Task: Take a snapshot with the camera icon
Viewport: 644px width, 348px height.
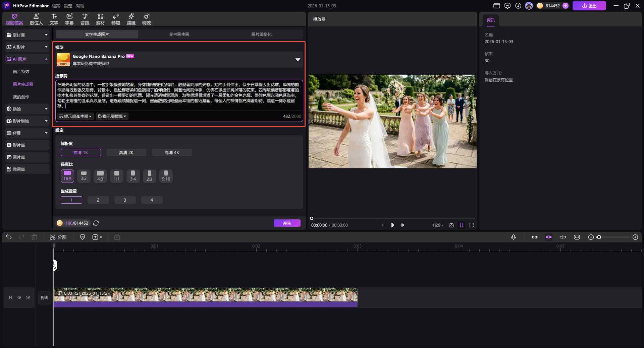Action: coord(451,225)
